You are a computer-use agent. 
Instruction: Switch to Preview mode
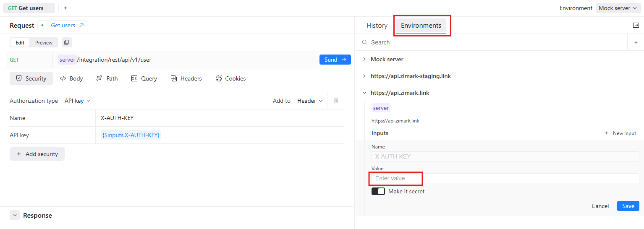pyautogui.click(x=44, y=42)
